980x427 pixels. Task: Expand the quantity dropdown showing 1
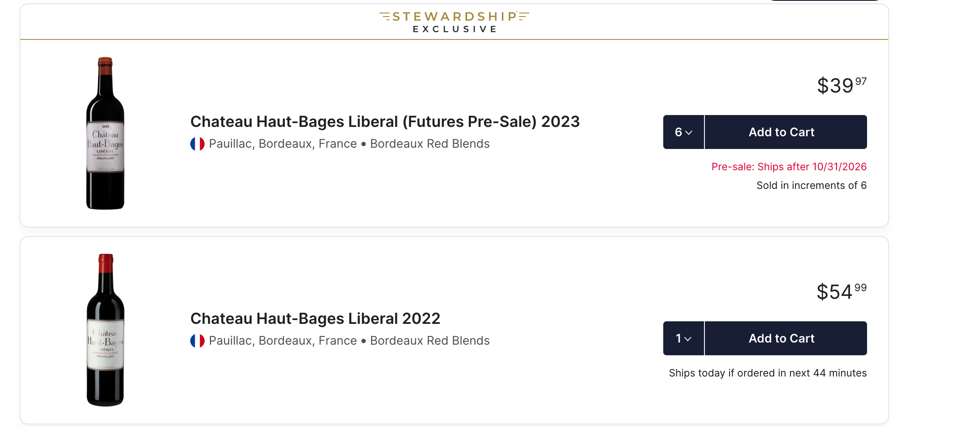point(684,338)
